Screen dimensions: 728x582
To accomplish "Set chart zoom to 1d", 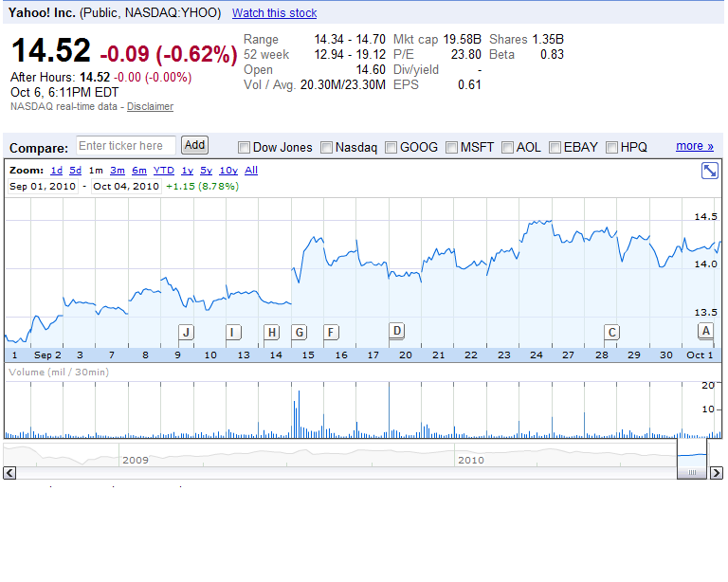I will [x=57, y=171].
